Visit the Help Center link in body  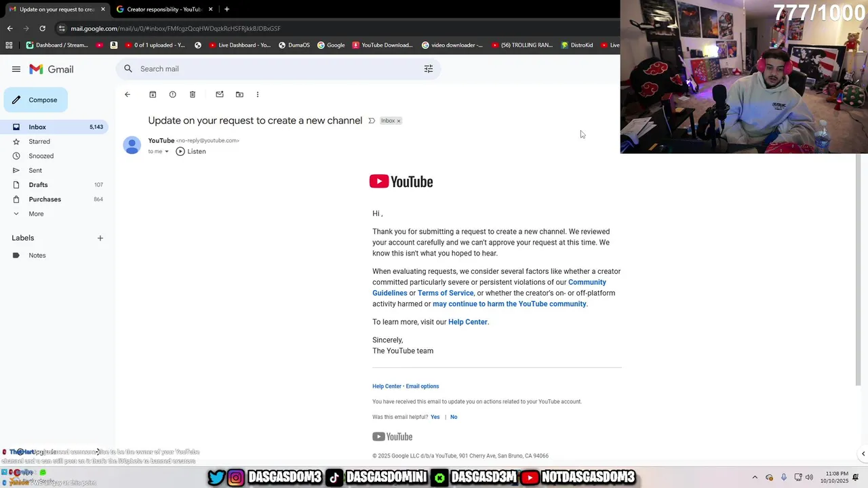pos(468,322)
